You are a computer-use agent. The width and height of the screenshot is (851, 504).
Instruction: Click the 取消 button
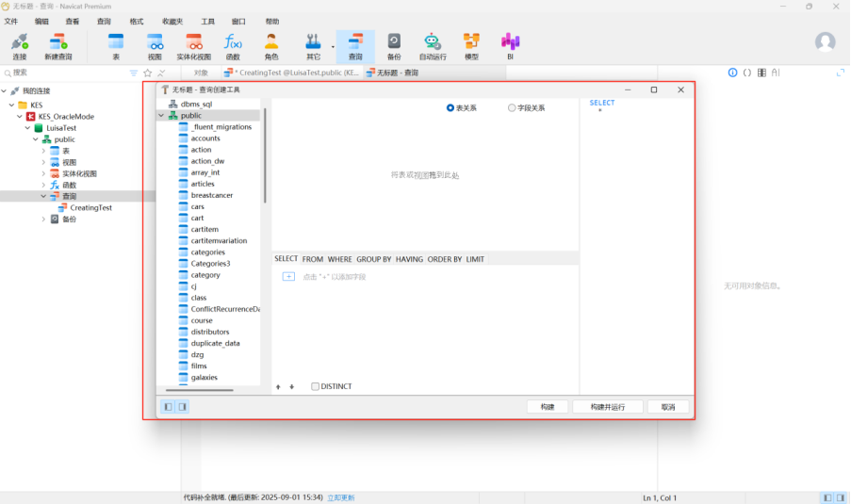[667, 407]
